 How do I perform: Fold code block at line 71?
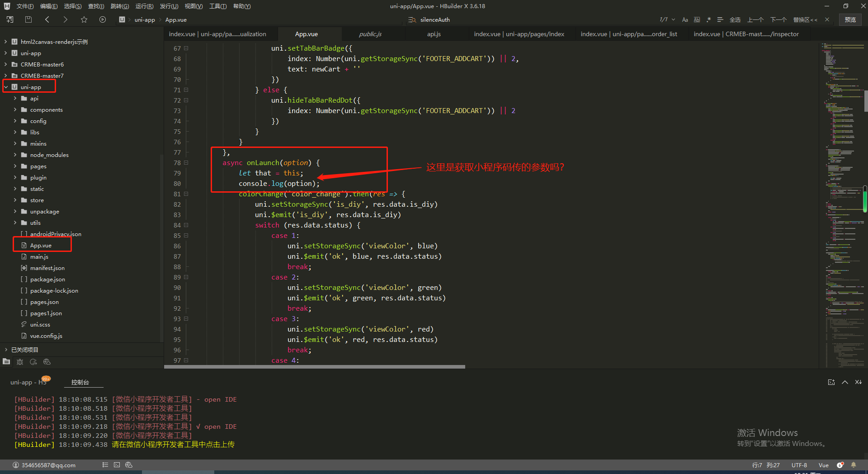[186, 90]
